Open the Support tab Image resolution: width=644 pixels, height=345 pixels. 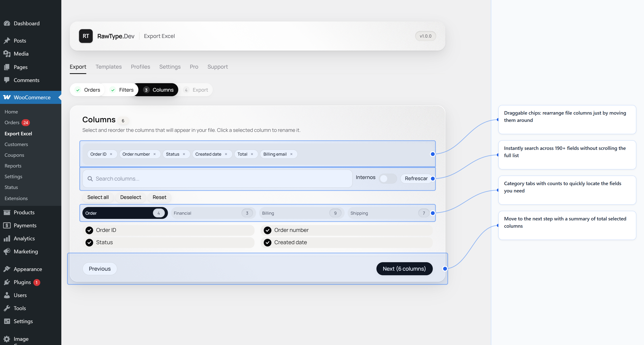click(x=218, y=67)
